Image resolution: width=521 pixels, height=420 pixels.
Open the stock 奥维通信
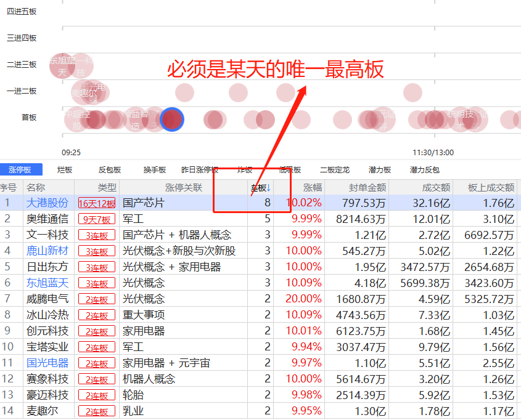[47, 219]
